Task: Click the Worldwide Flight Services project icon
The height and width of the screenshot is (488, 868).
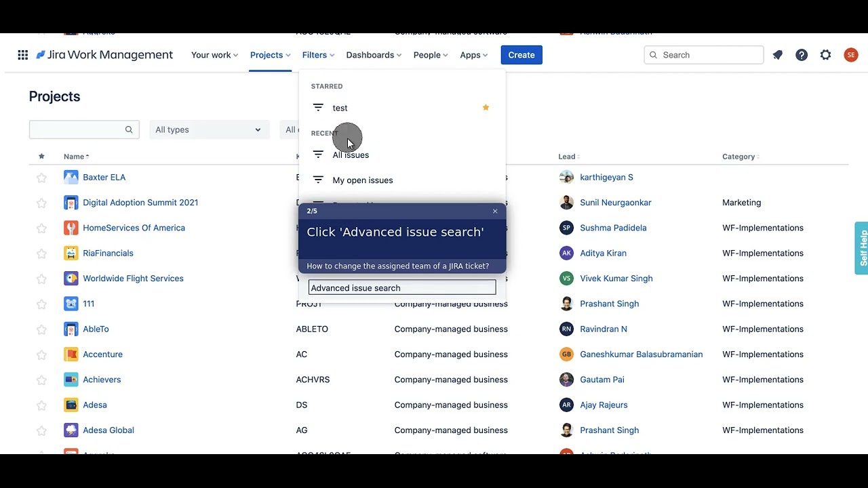Action: (x=71, y=279)
